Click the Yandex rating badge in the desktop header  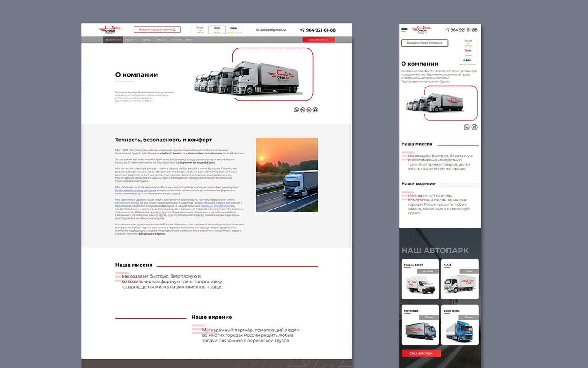click(217, 30)
